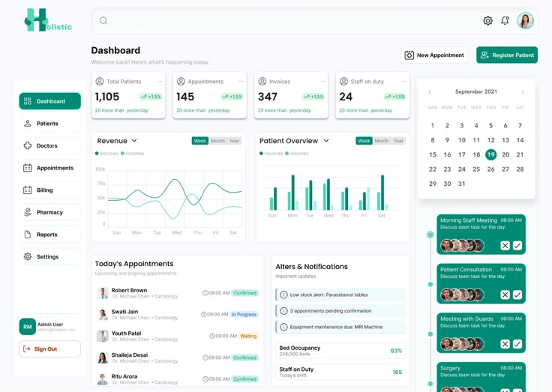552x392 pixels.
Task: Check off the Morning Staff Meeting
Action: 517,246
